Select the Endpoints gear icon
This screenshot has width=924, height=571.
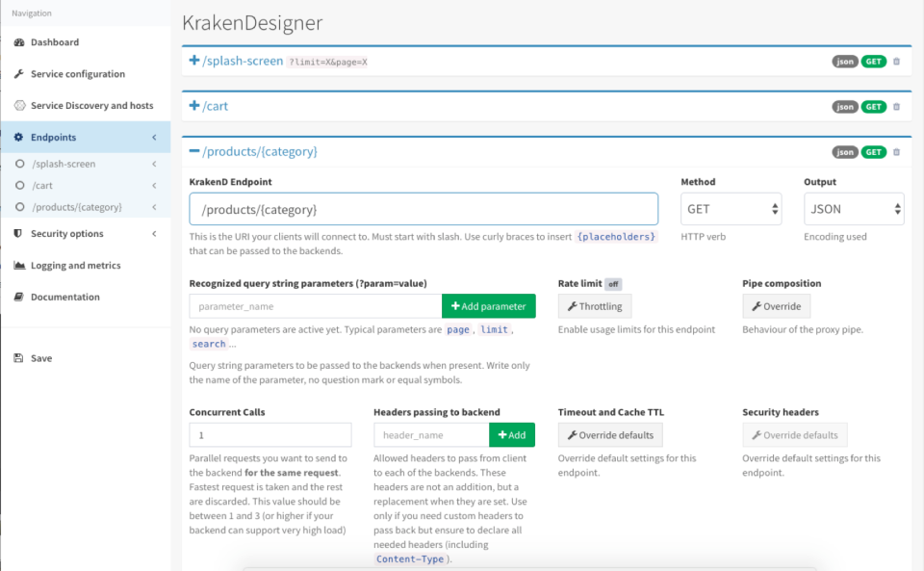(17, 137)
